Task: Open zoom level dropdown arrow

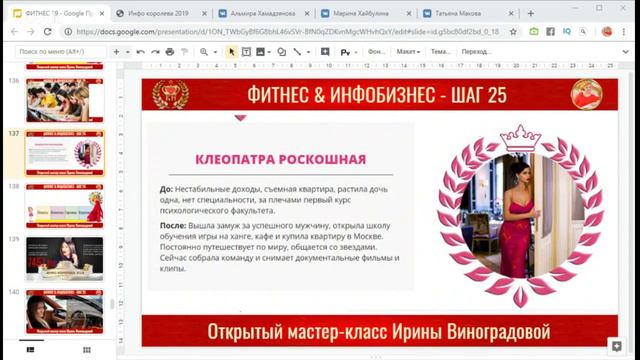Action: click(215, 52)
